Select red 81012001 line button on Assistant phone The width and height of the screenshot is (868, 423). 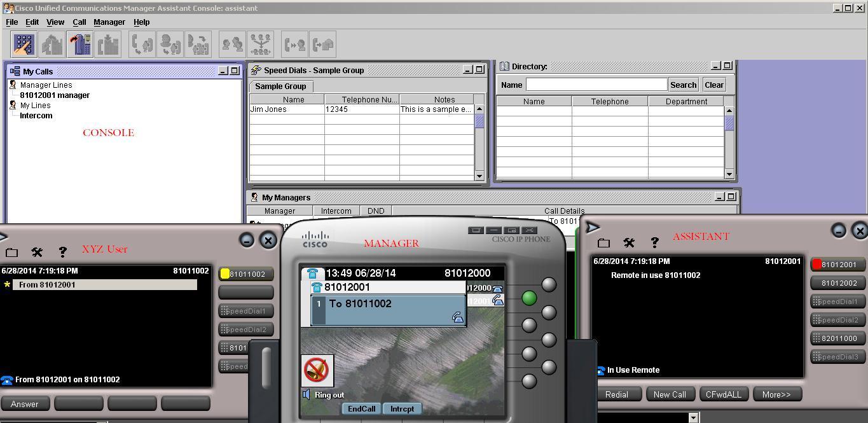838,265
